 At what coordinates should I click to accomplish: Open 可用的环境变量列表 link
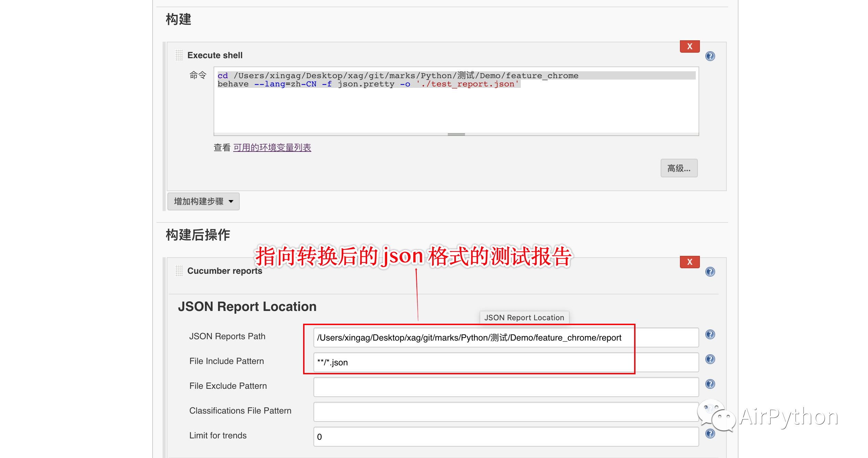(272, 148)
